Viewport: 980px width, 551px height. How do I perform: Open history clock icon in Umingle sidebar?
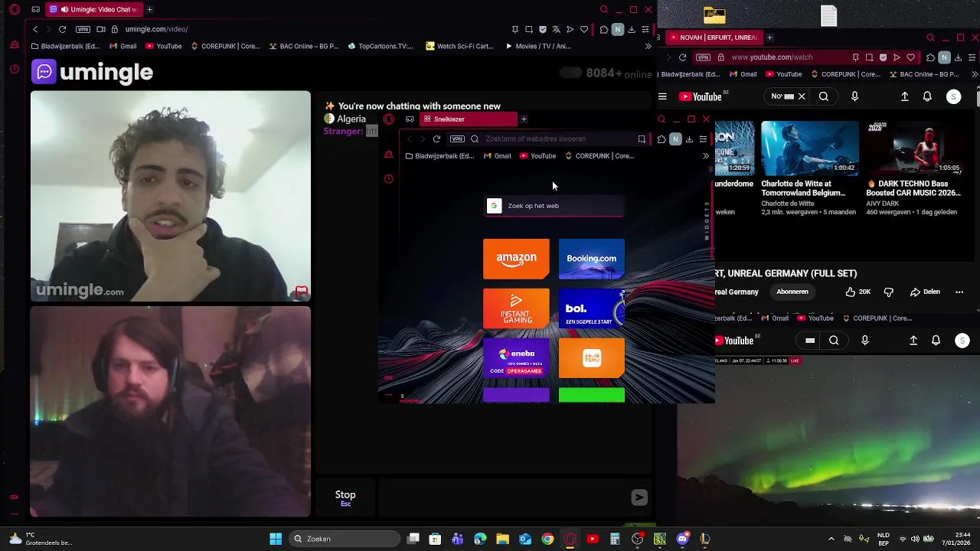click(x=15, y=69)
